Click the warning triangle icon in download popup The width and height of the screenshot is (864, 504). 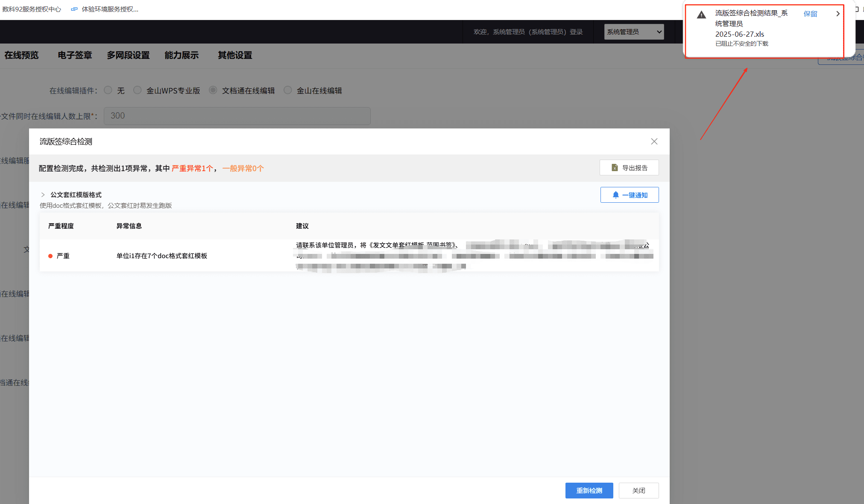coord(701,15)
